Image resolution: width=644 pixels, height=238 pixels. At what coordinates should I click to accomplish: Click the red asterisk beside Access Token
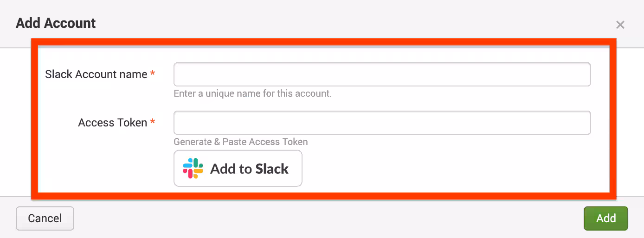[153, 122]
